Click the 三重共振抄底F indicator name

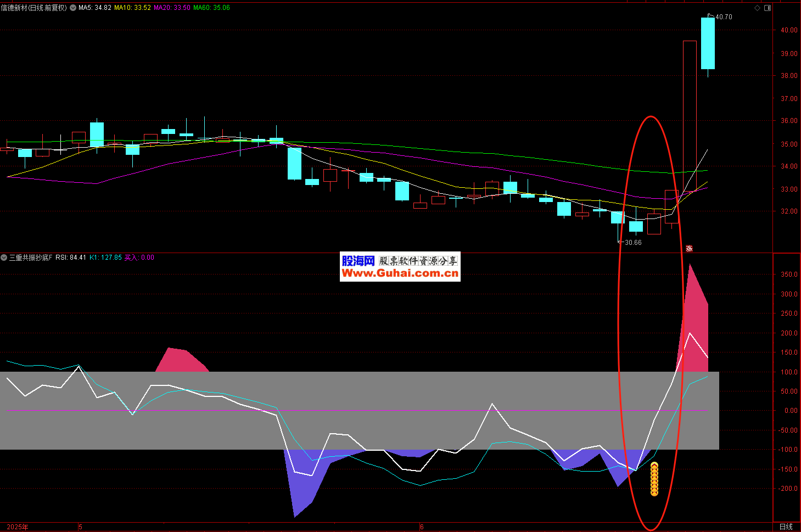[x=31, y=257]
